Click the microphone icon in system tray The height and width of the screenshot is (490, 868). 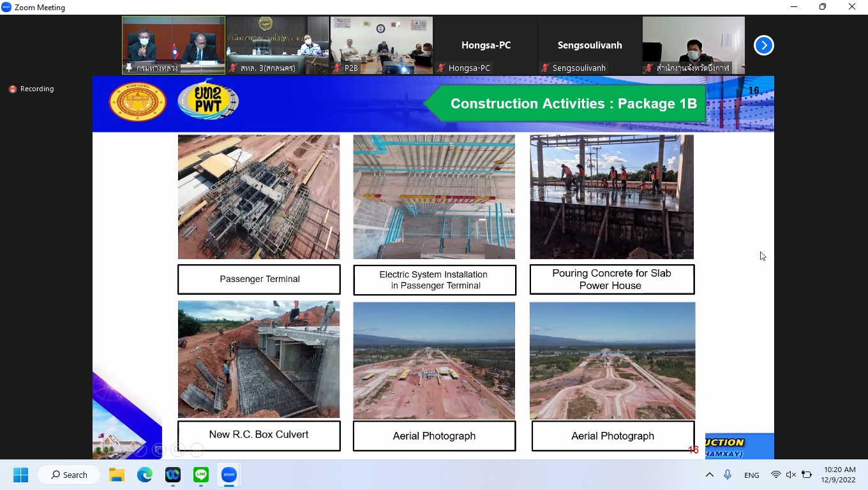pyautogui.click(x=728, y=475)
